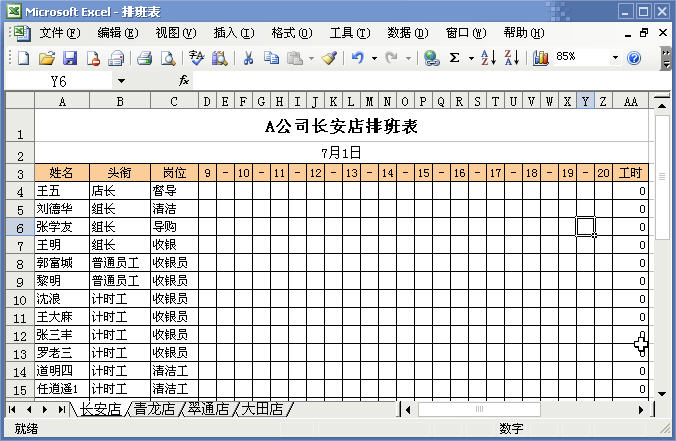
Task: Go to next sheet tab navigation button
Action: [x=45, y=409]
